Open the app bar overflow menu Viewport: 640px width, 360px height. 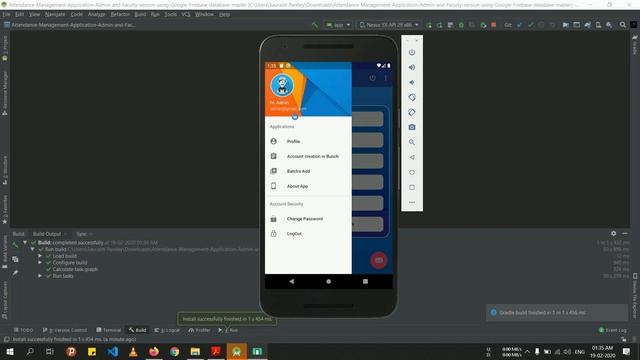(385, 78)
